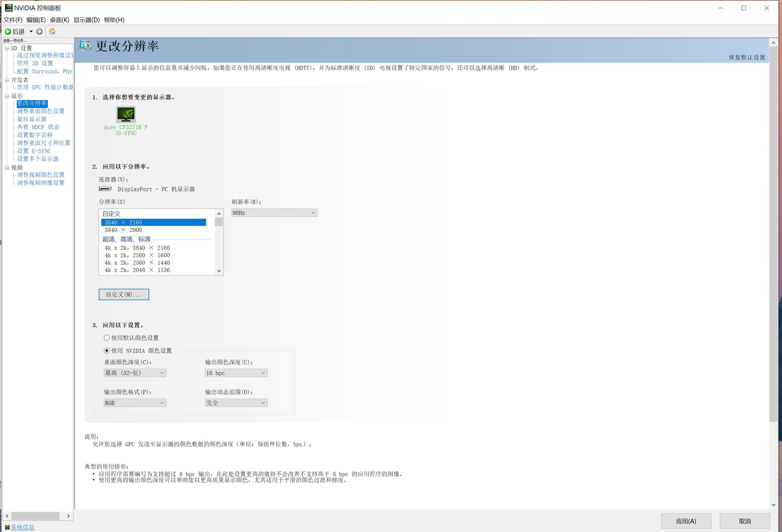The height and width of the screenshot is (532, 782).
Task: Open the 显示器(D) menu
Action: click(87, 20)
